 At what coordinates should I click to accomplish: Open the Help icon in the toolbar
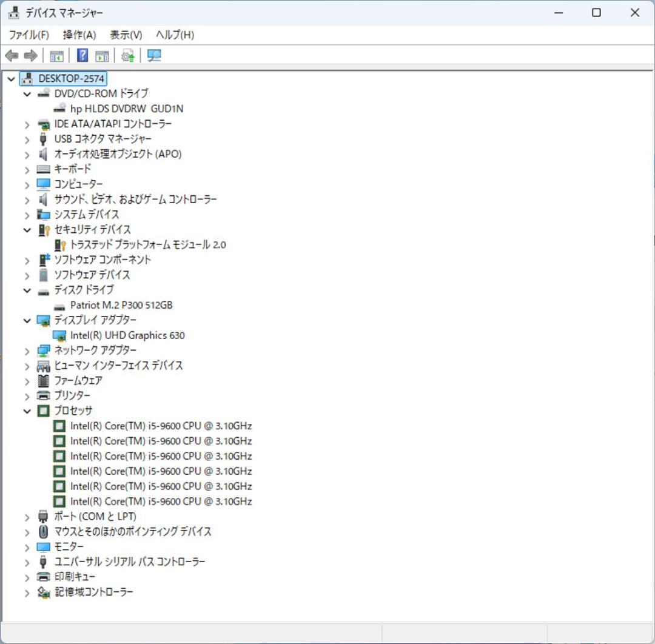81,55
